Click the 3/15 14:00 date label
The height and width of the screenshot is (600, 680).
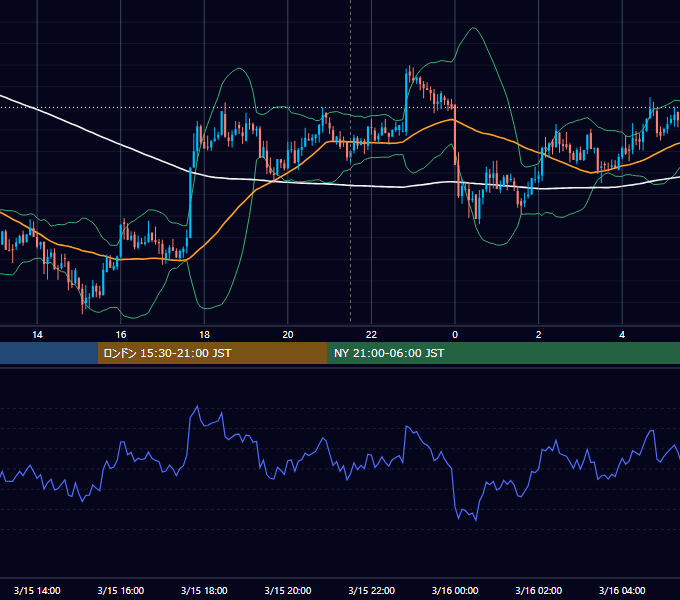37,590
